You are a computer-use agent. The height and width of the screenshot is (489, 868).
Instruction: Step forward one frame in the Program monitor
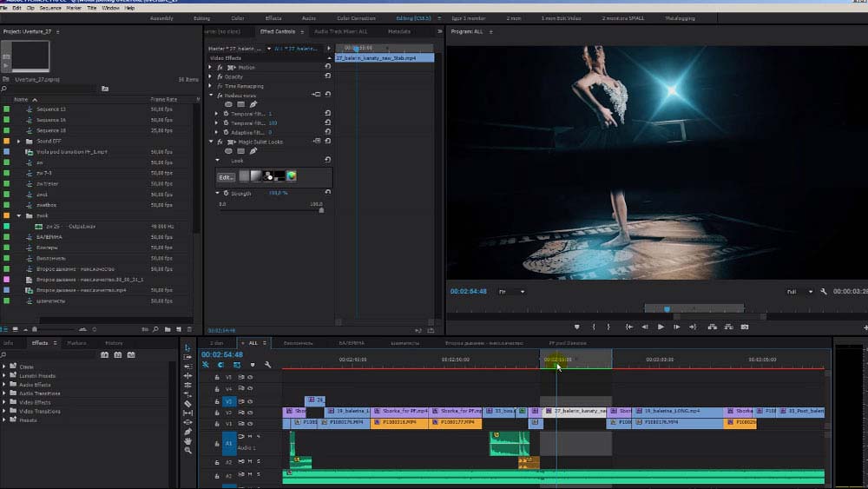(x=676, y=327)
